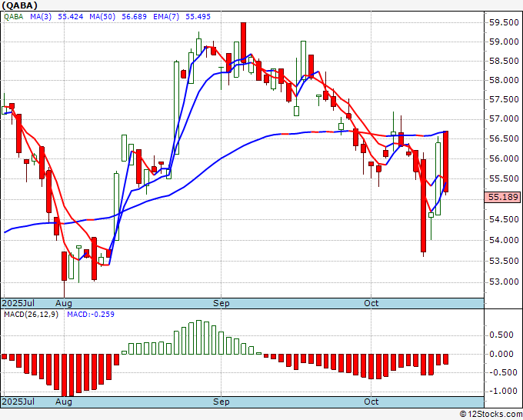Click the 58.000 price axis label
The width and height of the screenshot is (523, 420).
click(x=504, y=80)
